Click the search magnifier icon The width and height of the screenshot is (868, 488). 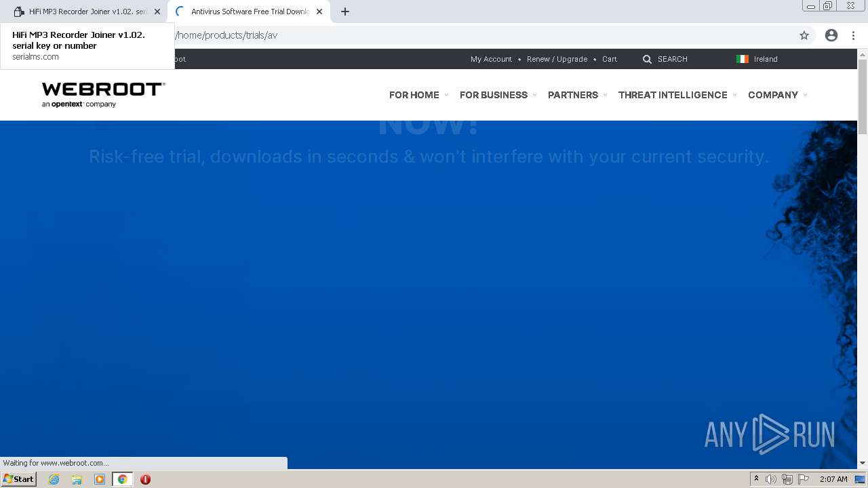pyautogui.click(x=647, y=60)
